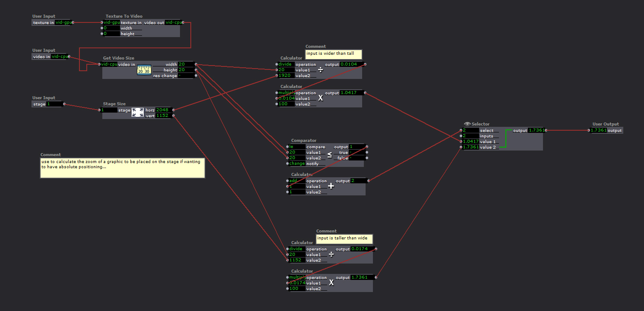Click the arrows icon in Stage Size actor
644x311 pixels.
(x=138, y=113)
